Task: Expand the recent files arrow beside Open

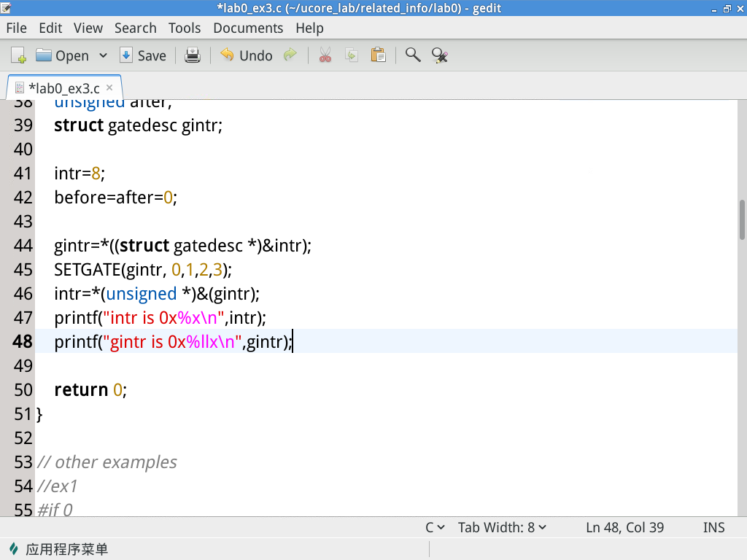Action: 103,55
